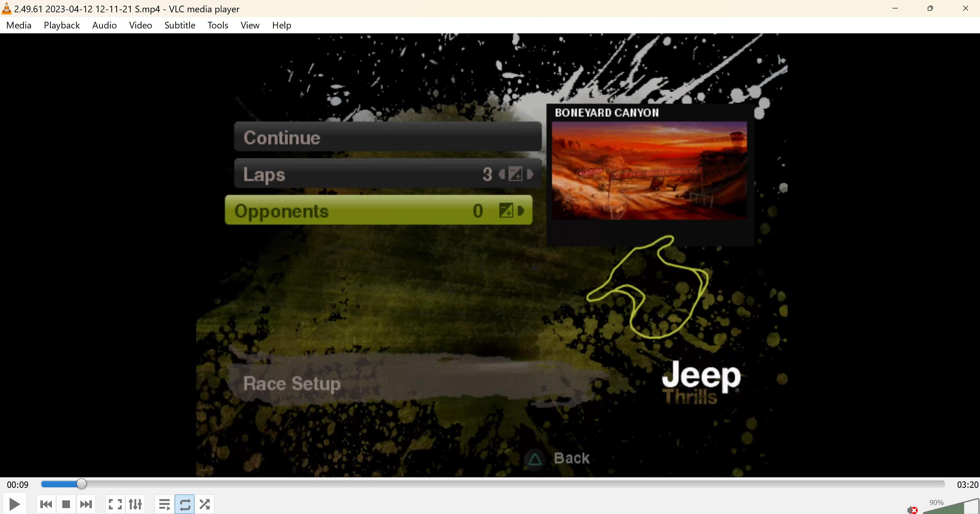Click the elapsed time 00:09 label
Viewport: 980px width, 514px height.
[17, 484]
